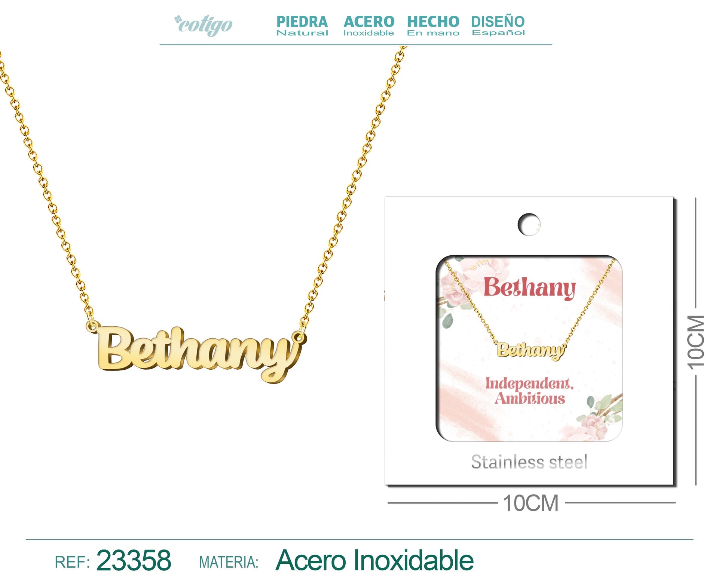728x582 pixels.
Task: Click the DISEÑO Español label
Action: click(498, 25)
